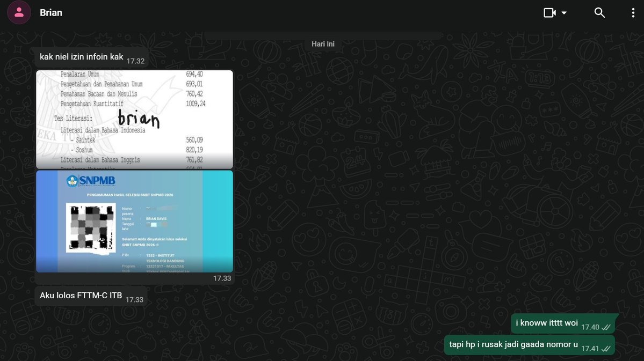Viewport: 644px width, 361px height.
Task: Open the SNPMB announcement image thumbnail
Action: pyautogui.click(x=134, y=222)
